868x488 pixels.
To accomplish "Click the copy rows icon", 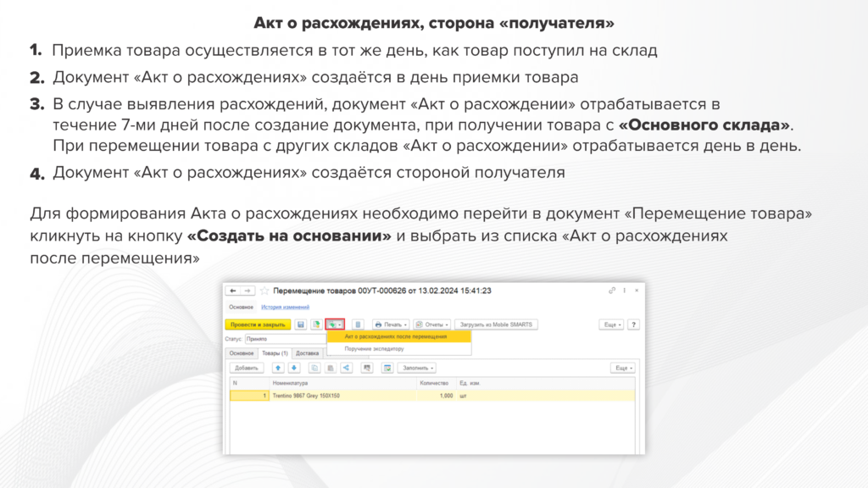I will point(314,368).
